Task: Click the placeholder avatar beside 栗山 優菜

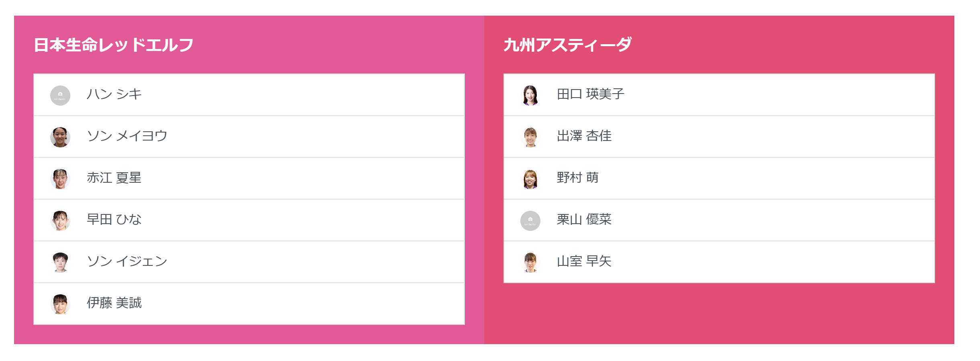Action: pos(530,221)
